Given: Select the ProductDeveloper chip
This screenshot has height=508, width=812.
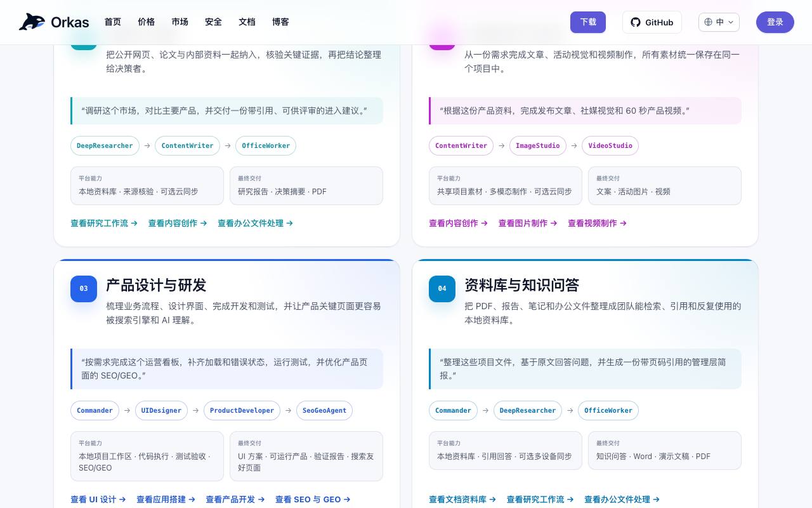Looking at the screenshot, I should [242, 411].
